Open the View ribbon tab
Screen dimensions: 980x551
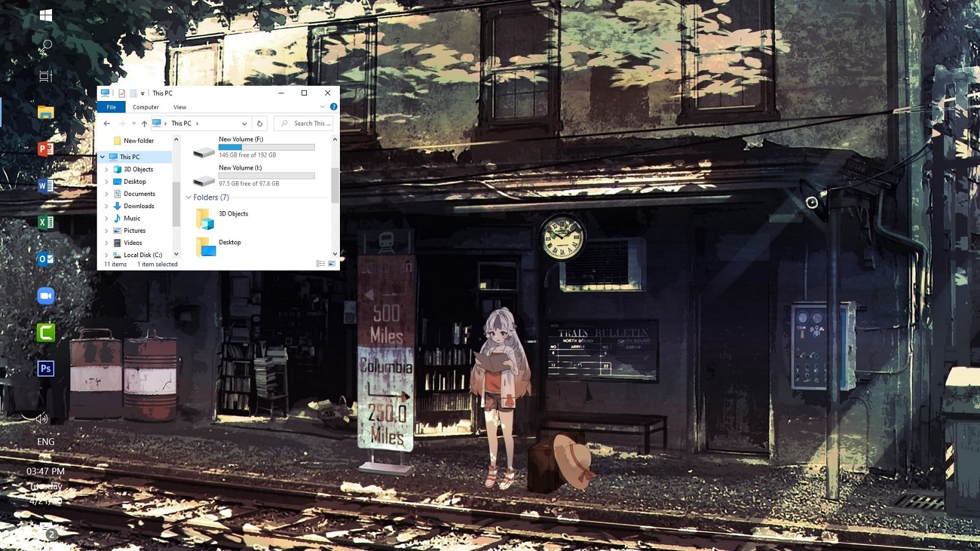tap(180, 107)
